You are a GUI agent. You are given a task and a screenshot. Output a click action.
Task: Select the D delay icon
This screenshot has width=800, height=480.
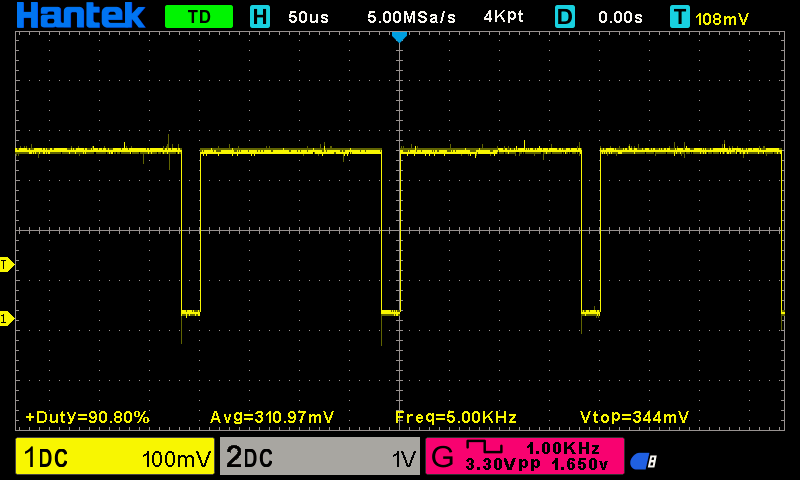(x=566, y=17)
